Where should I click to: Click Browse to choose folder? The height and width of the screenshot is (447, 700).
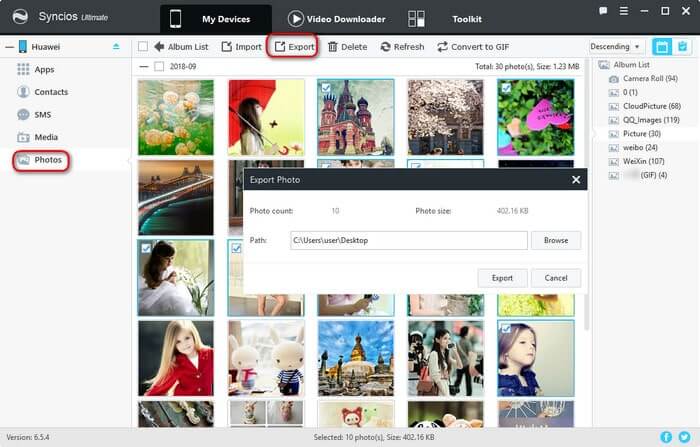pos(556,240)
